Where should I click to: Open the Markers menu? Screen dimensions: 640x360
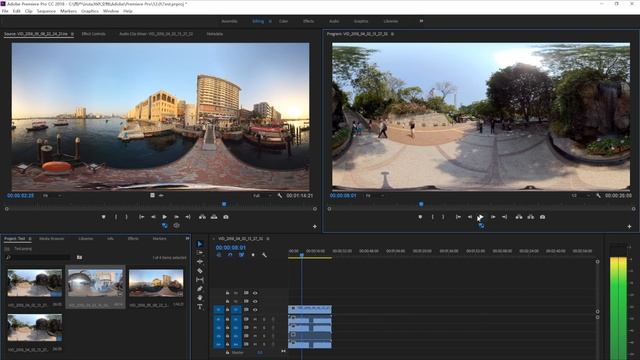68,11
